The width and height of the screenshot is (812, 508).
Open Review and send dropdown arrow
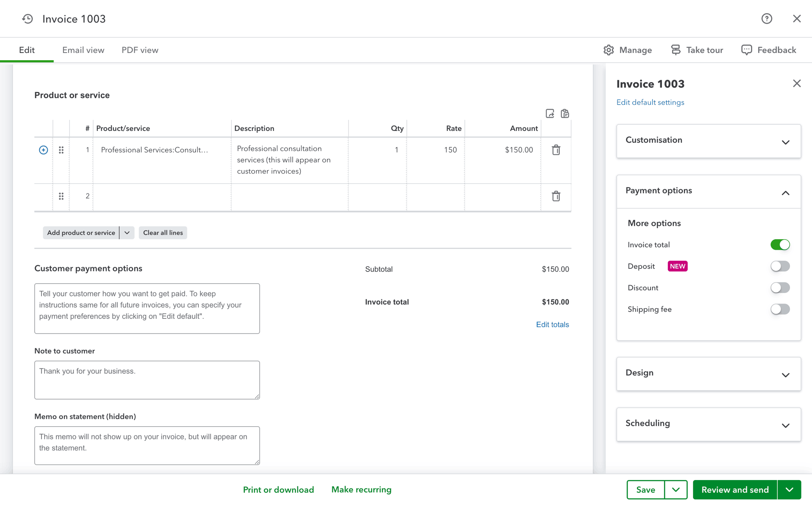pyautogui.click(x=789, y=490)
